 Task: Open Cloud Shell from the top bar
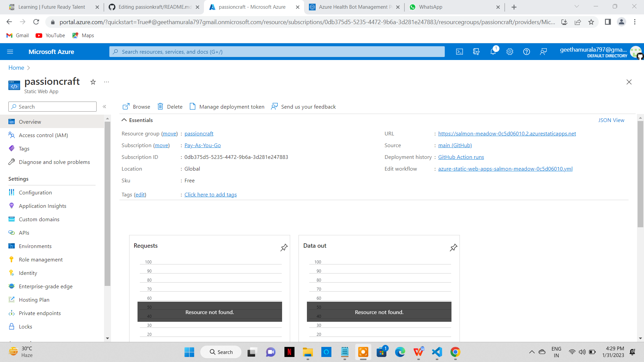click(460, 52)
